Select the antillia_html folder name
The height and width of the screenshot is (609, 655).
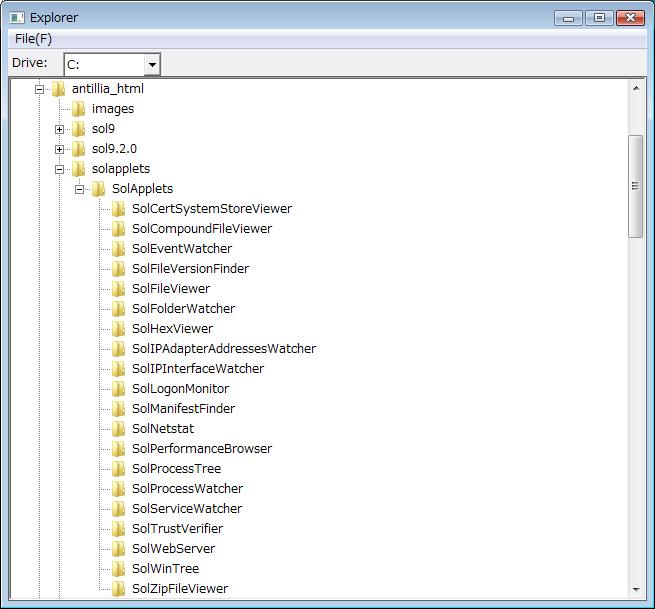(108, 89)
